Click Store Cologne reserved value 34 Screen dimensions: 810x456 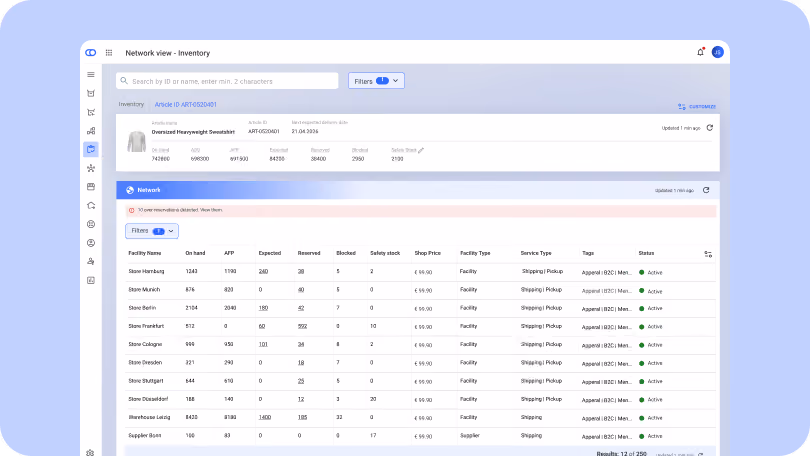301,344
